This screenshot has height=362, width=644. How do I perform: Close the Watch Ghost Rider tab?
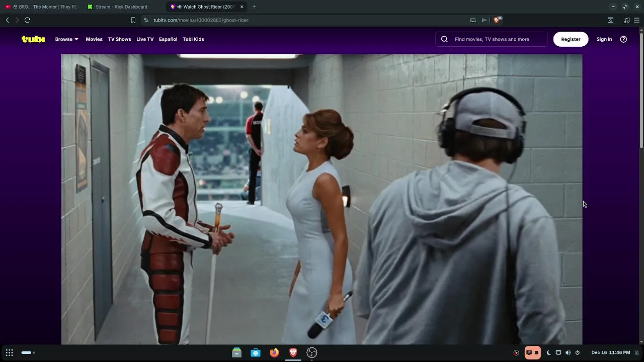(242, 7)
